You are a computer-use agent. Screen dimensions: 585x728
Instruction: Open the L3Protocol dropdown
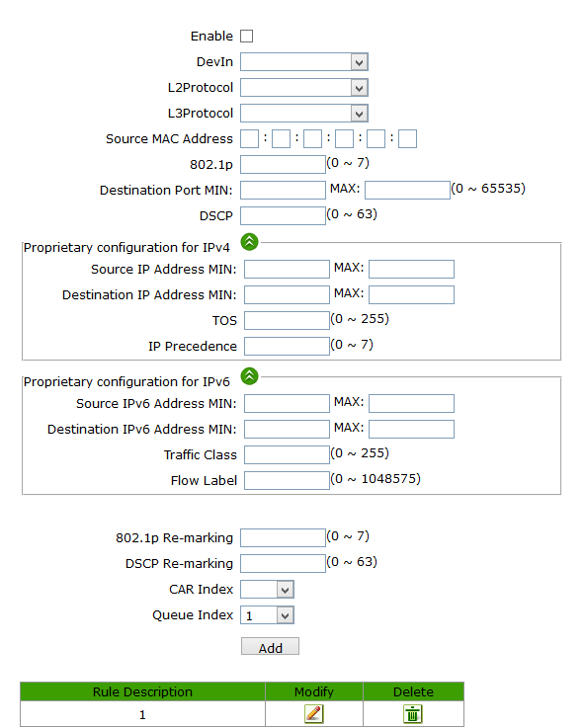pos(304,113)
